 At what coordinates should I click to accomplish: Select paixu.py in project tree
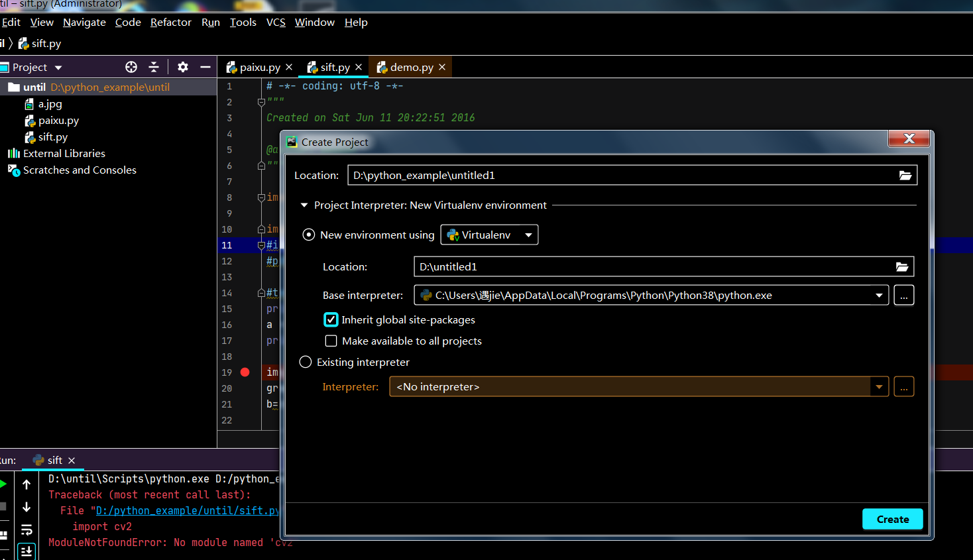click(x=52, y=121)
